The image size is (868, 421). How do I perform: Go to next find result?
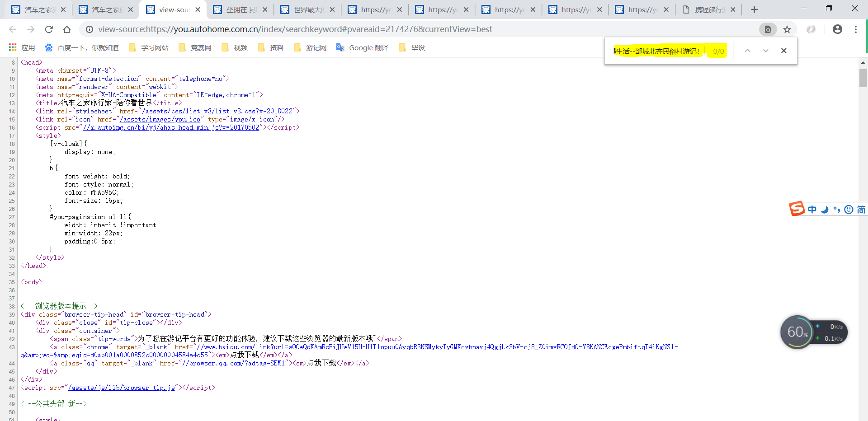click(x=765, y=51)
